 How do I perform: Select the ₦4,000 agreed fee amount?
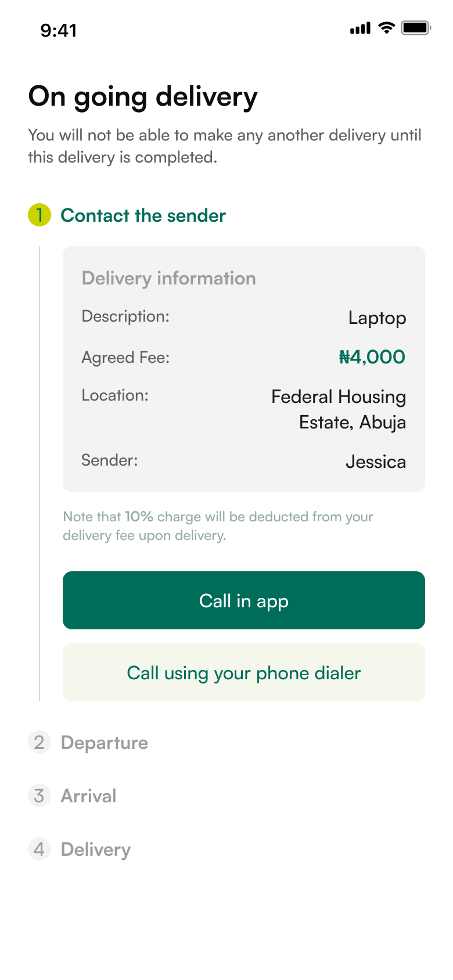click(x=372, y=357)
